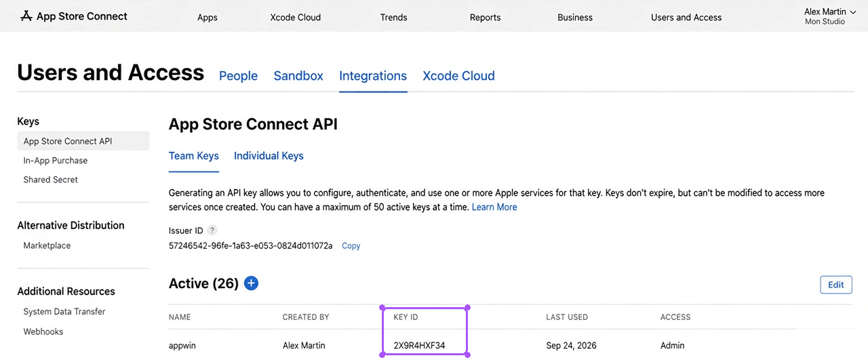This screenshot has height=358, width=868.
Task: Copy the Issuer ID
Action: pyautogui.click(x=351, y=246)
